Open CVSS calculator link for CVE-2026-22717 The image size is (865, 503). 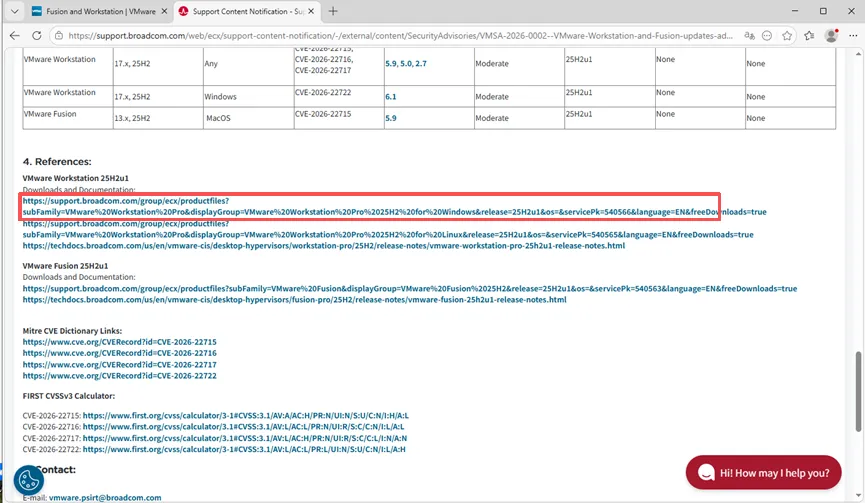pos(245,438)
